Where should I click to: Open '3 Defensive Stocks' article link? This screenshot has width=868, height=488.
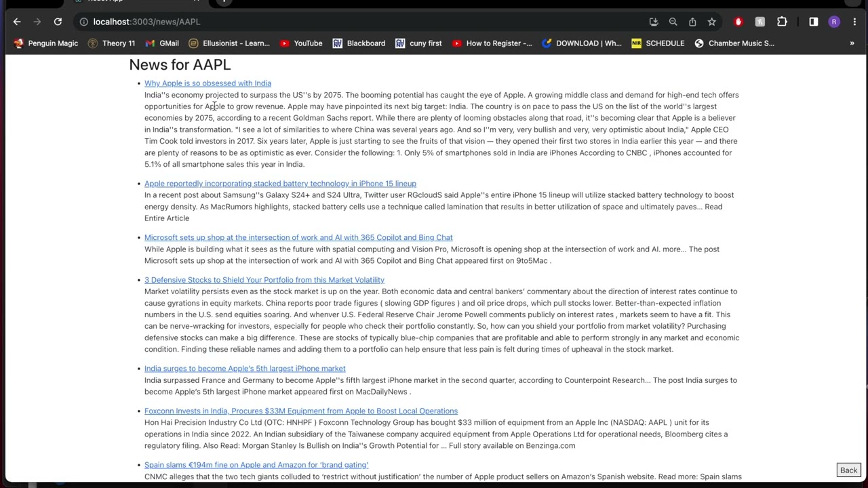pyautogui.click(x=264, y=280)
